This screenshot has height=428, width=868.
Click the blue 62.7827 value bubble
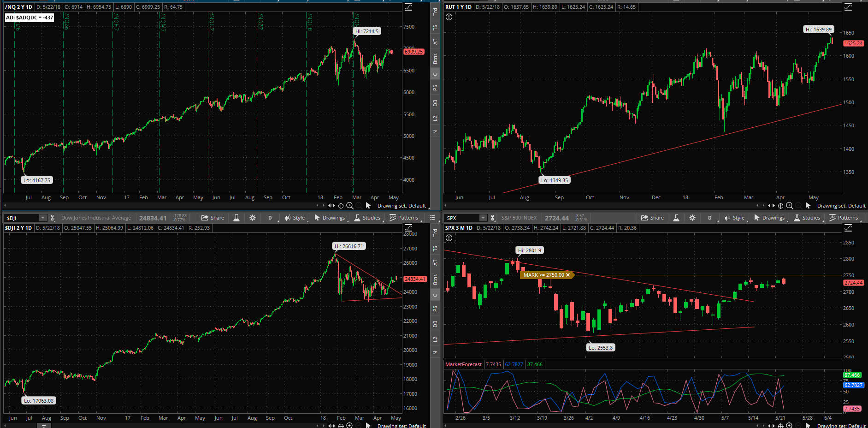[x=853, y=385]
